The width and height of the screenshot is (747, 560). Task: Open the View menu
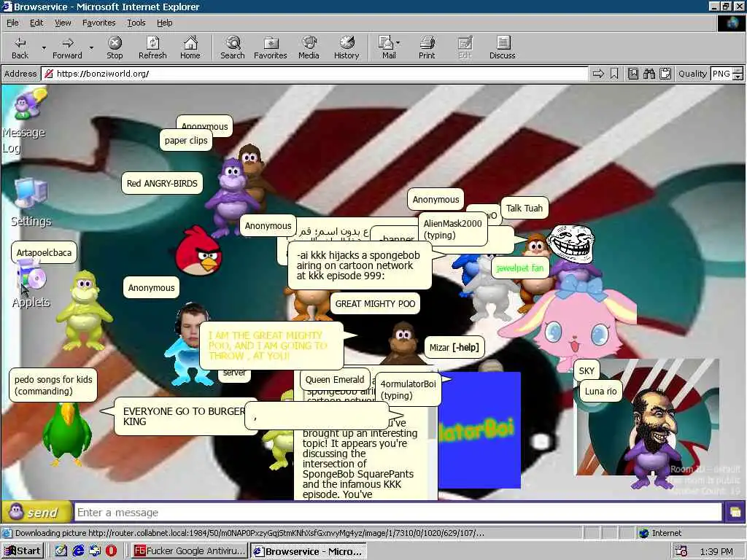63,23
